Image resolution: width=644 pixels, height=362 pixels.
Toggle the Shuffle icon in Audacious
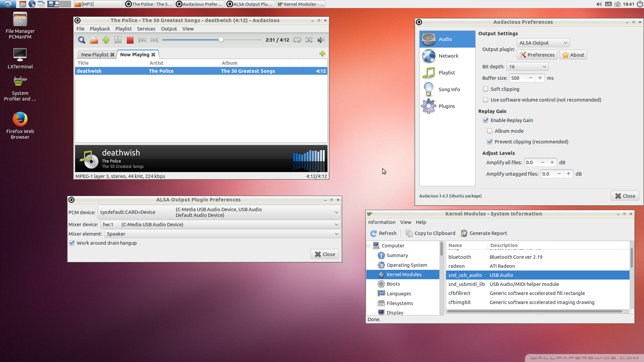[x=309, y=40]
